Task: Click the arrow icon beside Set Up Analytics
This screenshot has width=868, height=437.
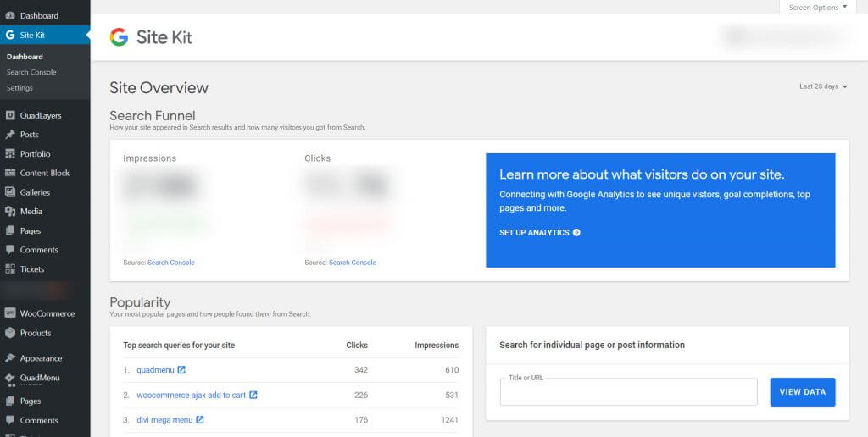Action: (576, 232)
